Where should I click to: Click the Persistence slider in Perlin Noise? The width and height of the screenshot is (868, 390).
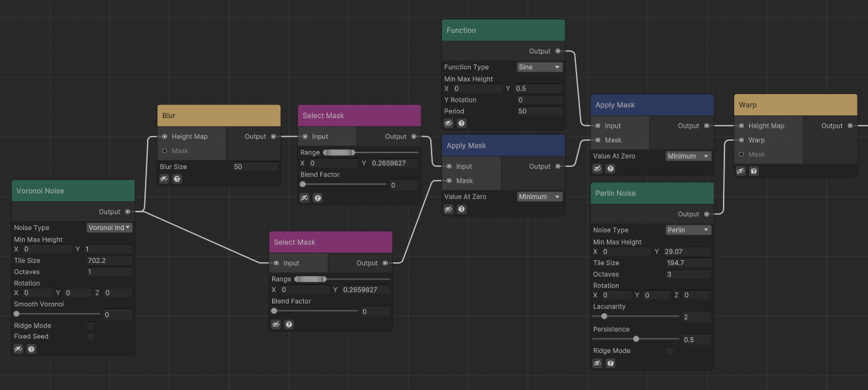pyautogui.click(x=636, y=339)
